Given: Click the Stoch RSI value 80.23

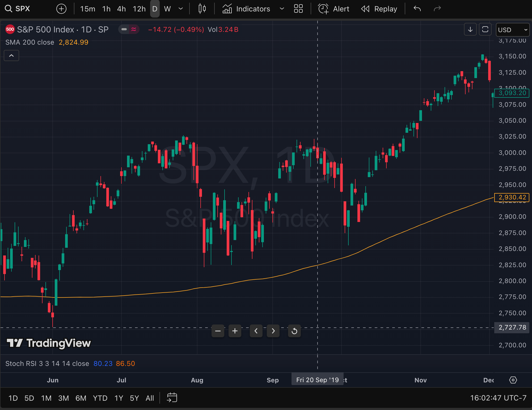Looking at the screenshot, I should 103,364.
